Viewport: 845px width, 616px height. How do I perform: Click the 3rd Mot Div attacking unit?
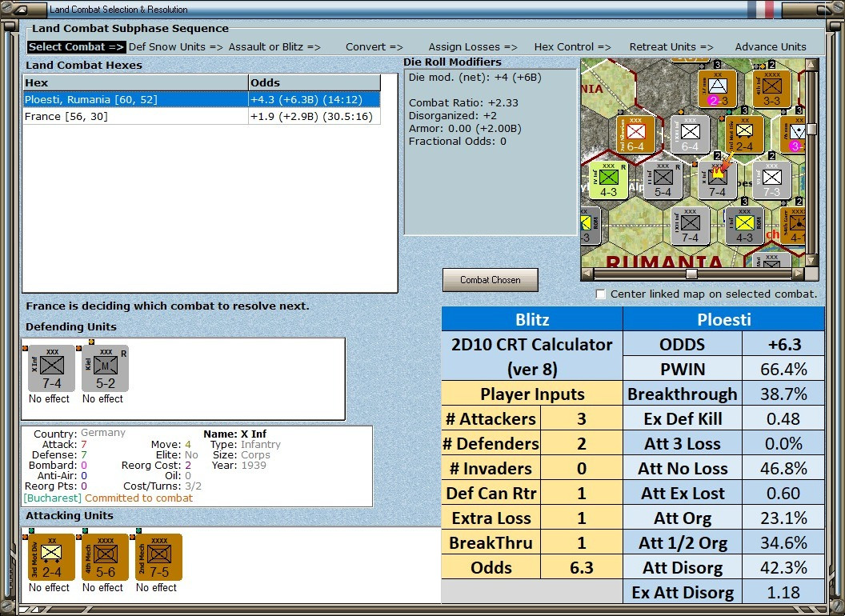click(50, 557)
